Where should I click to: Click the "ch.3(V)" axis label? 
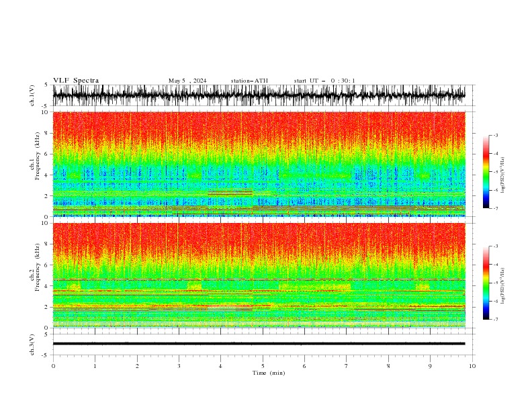pyautogui.click(x=32, y=345)
